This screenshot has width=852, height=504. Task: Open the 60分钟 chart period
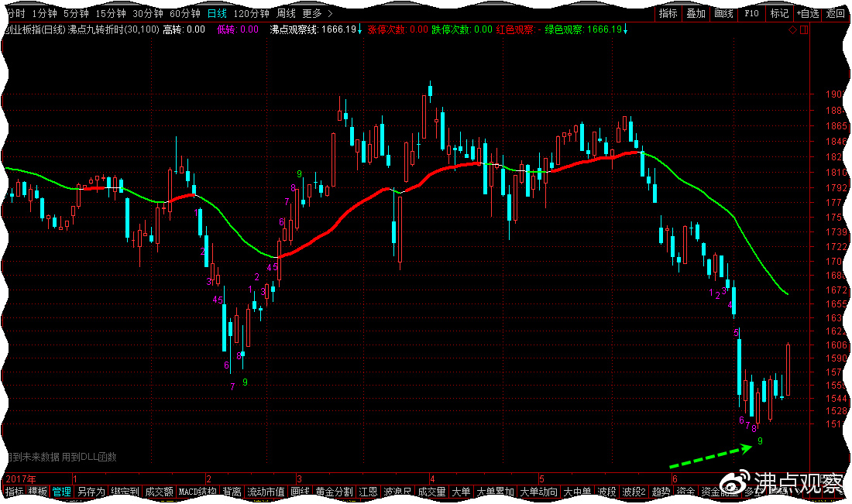(185, 14)
